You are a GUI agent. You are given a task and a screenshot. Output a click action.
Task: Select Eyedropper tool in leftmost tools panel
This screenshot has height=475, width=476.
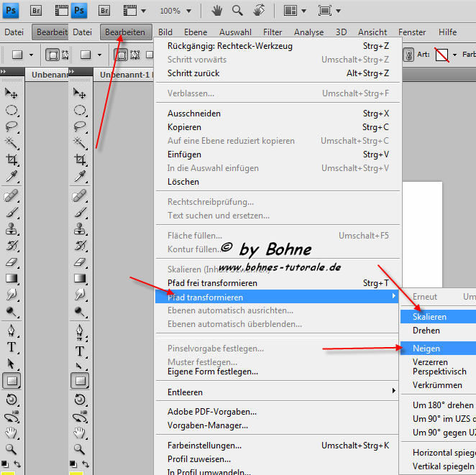click(x=12, y=177)
